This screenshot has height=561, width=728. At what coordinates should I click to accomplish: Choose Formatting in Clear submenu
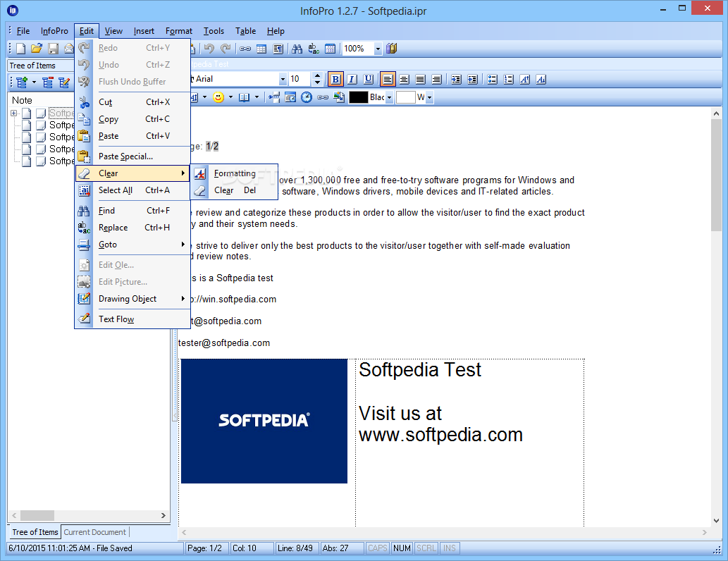click(234, 173)
